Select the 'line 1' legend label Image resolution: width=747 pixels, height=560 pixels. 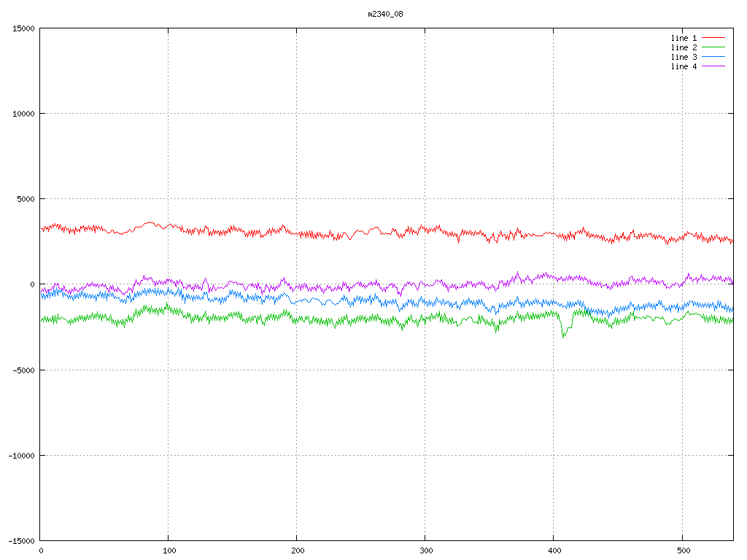pyautogui.click(x=684, y=38)
